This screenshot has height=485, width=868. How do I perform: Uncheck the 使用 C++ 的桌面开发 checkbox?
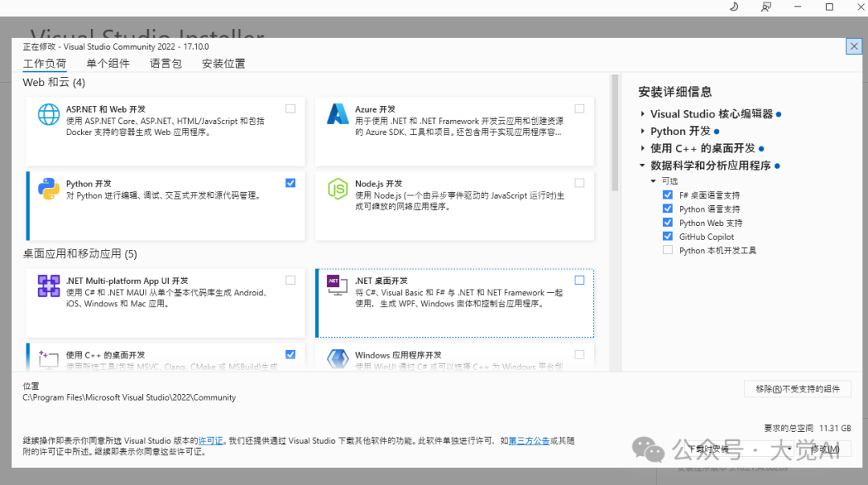[290, 354]
